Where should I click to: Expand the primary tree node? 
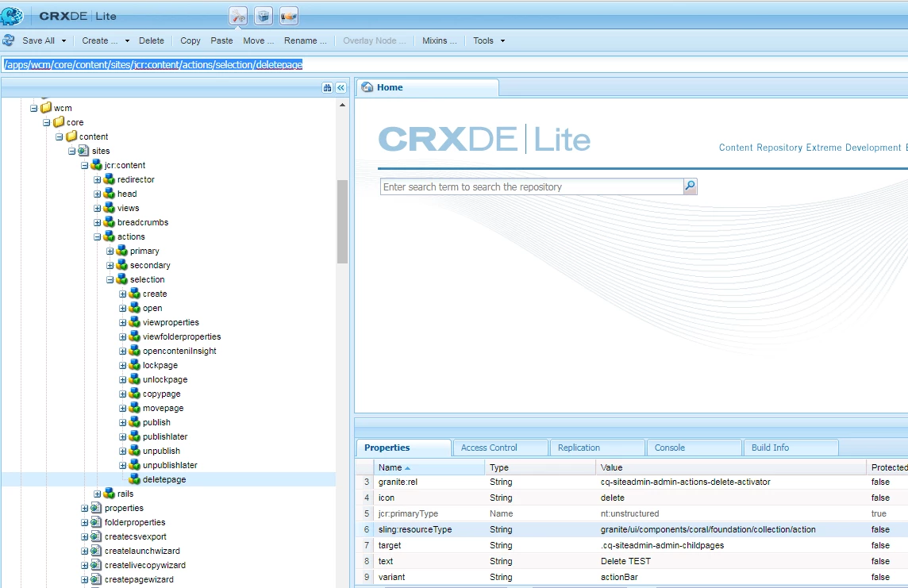(x=110, y=252)
